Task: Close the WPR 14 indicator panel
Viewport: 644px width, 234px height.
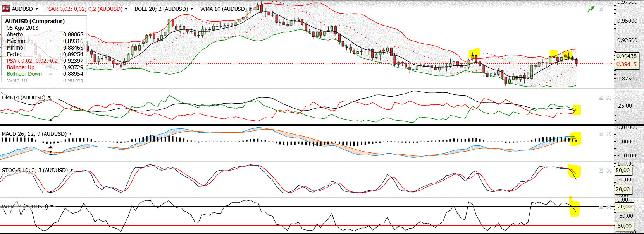Action: click(609, 207)
